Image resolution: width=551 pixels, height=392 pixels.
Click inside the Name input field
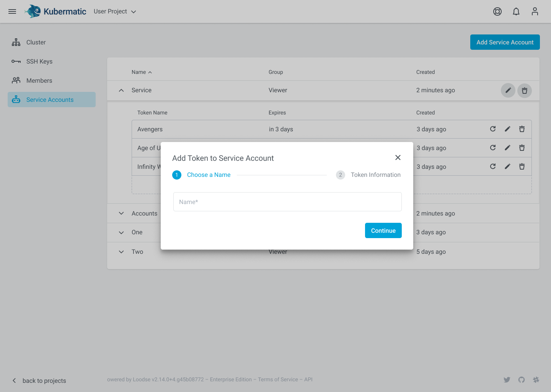pos(287,202)
